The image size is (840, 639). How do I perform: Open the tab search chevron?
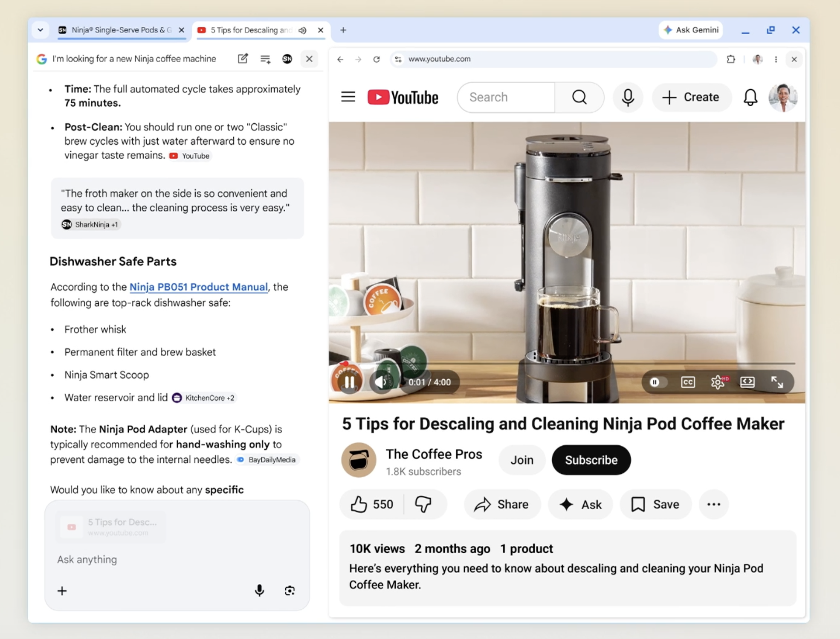tap(40, 30)
